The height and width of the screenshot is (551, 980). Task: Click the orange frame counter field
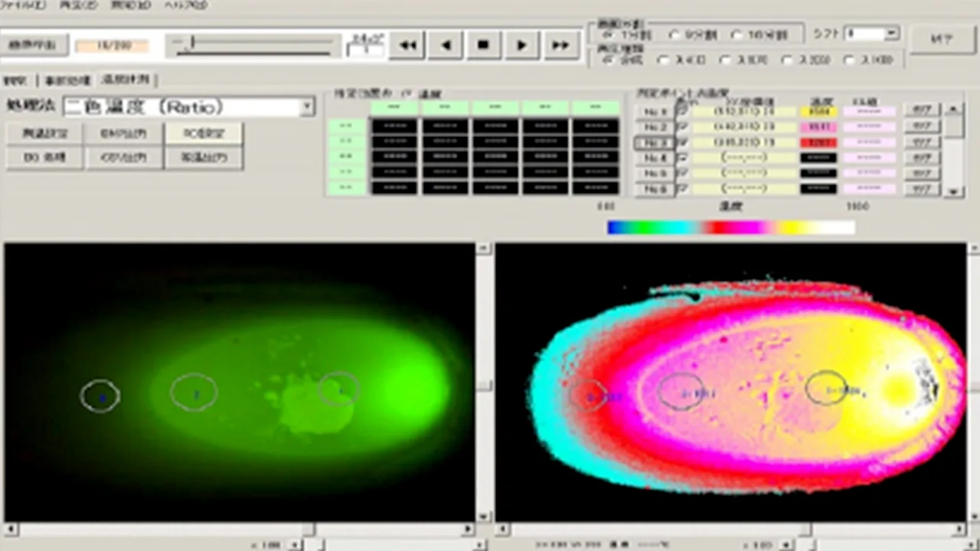(112, 46)
